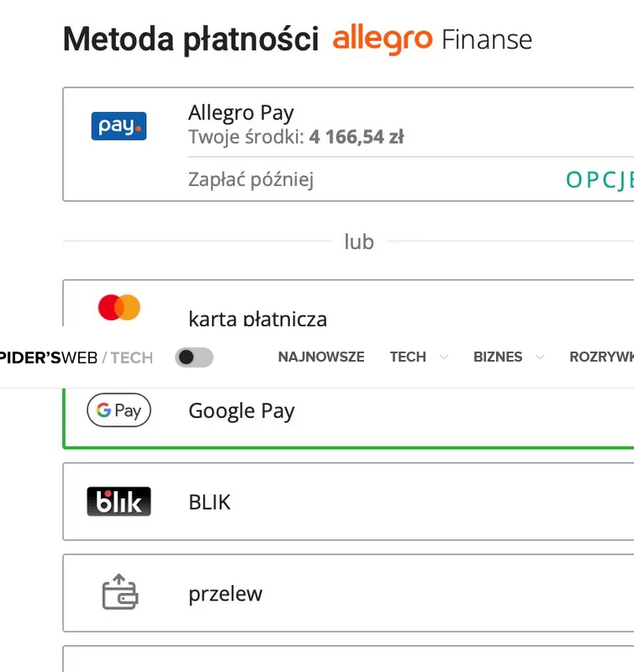Click the Allegro Finanse logo
634x672 pixels.
pos(432,40)
